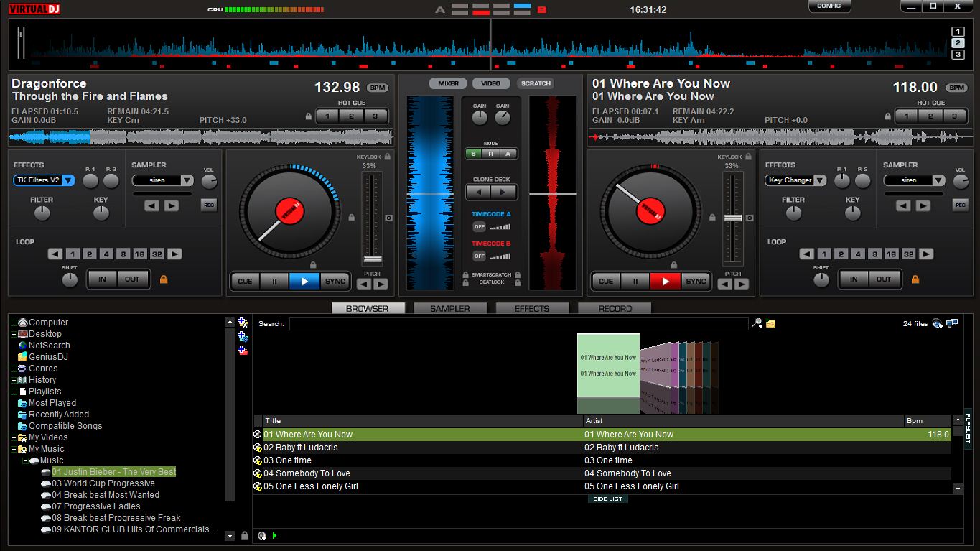Click the hot cue lock on right deck
980x551 pixels.
tap(888, 116)
